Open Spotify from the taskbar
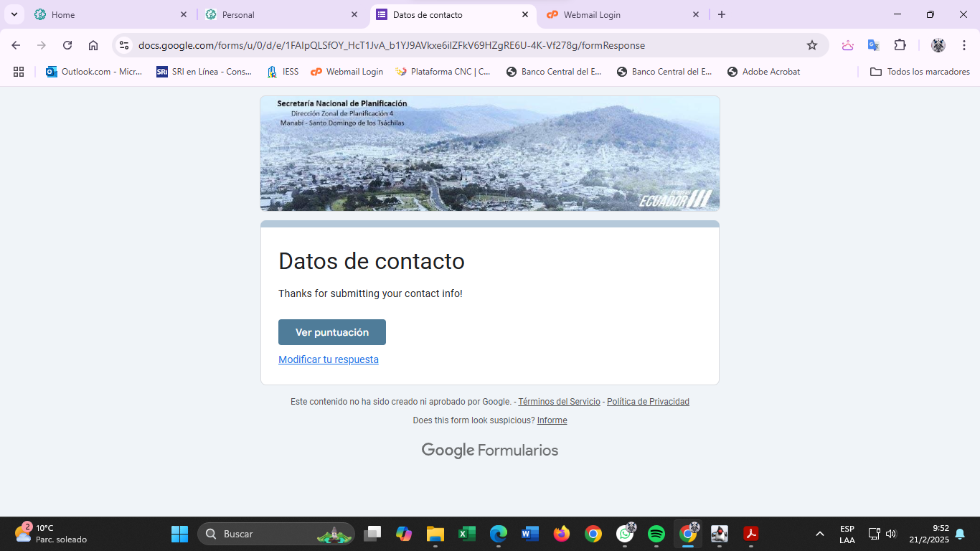 click(656, 534)
